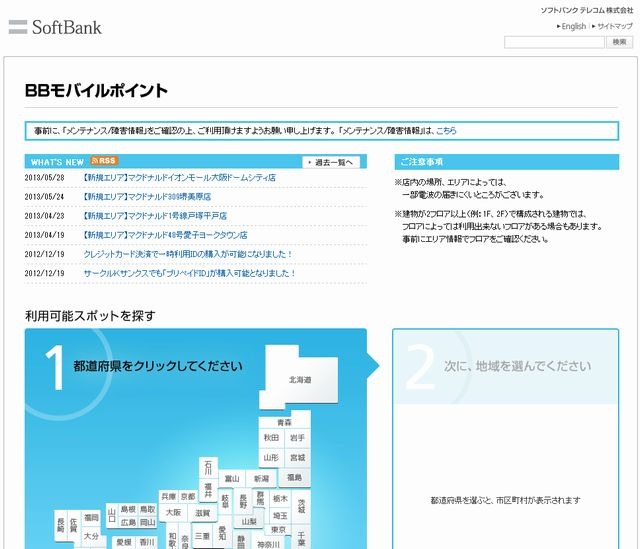Open the 2013/05/24 マクドナルド news link
This screenshot has width=640, height=549.
point(147,197)
